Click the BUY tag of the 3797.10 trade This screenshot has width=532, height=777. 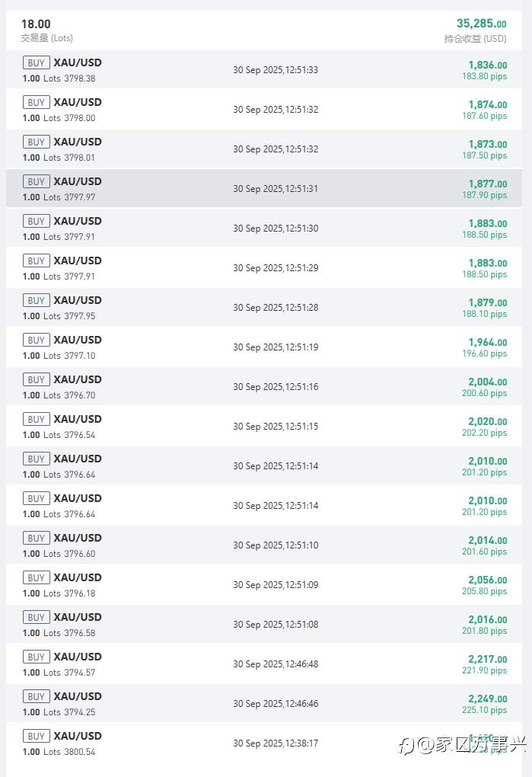point(36,341)
